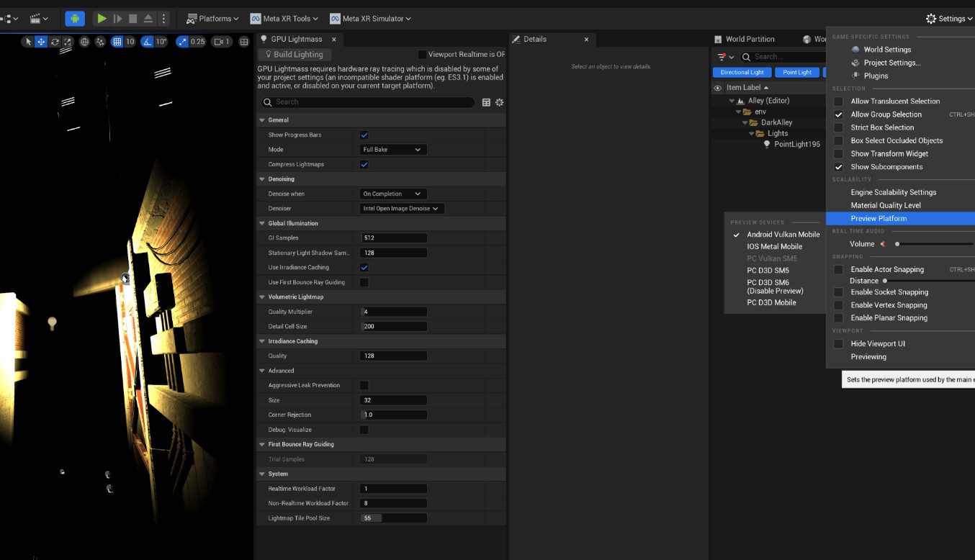This screenshot has height=560, width=975.
Task: Enable Aggressive Leak Prevention checkbox
Action: [x=364, y=385]
